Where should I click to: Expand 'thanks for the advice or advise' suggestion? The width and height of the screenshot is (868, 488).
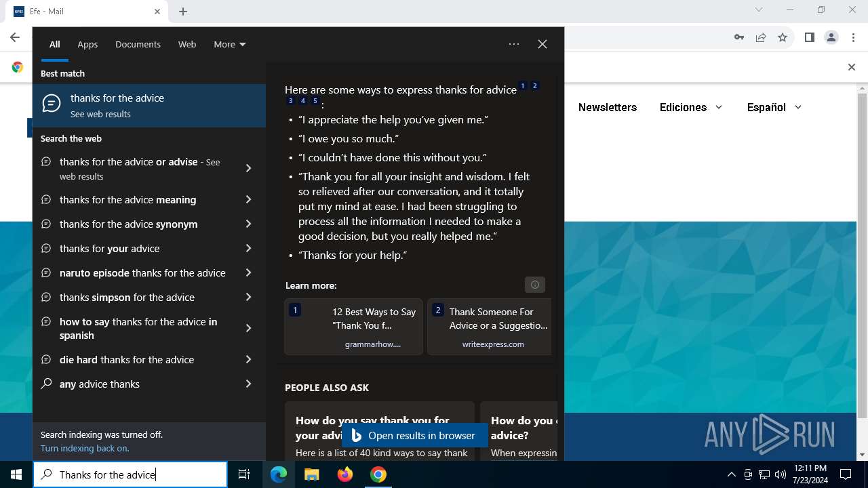(248, 168)
